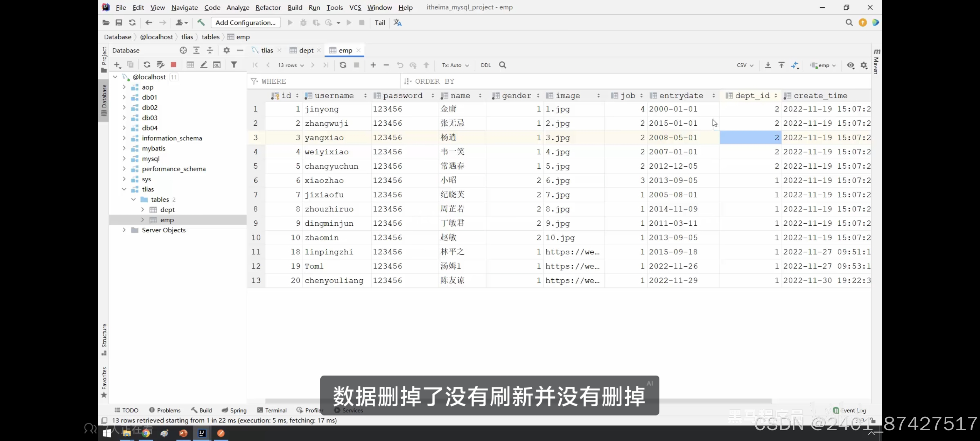The height and width of the screenshot is (441, 980).
Task: Toggle the Project side tool window
Action: [x=104, y=60]
